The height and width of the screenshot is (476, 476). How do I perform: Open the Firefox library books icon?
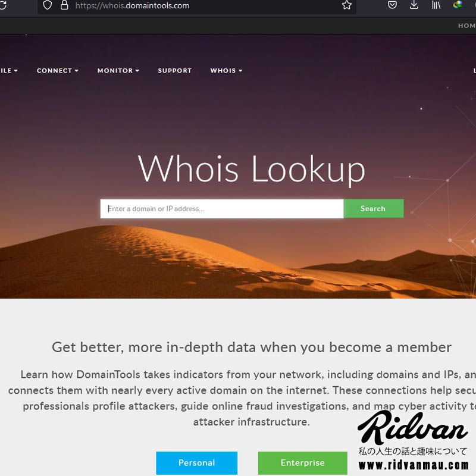[436, 5]
